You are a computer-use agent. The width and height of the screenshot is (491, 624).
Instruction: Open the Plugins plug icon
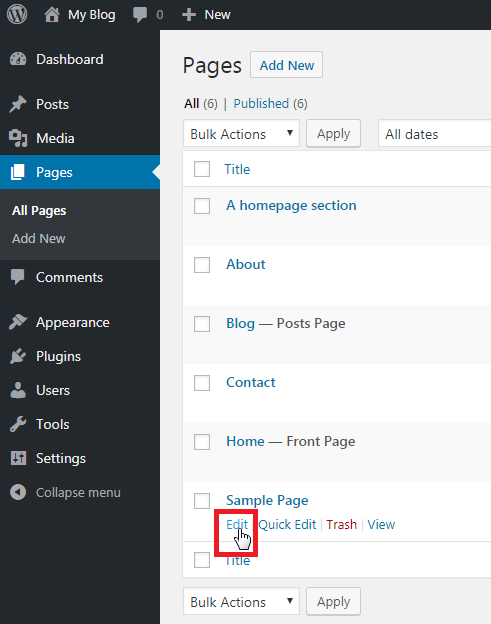[x=18, y=356]
